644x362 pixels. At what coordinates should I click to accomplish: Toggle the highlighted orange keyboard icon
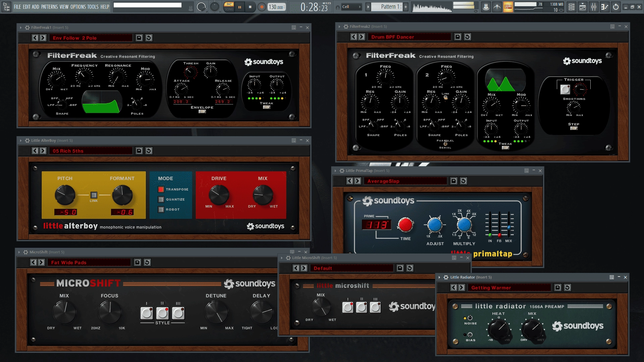point(508,7)
